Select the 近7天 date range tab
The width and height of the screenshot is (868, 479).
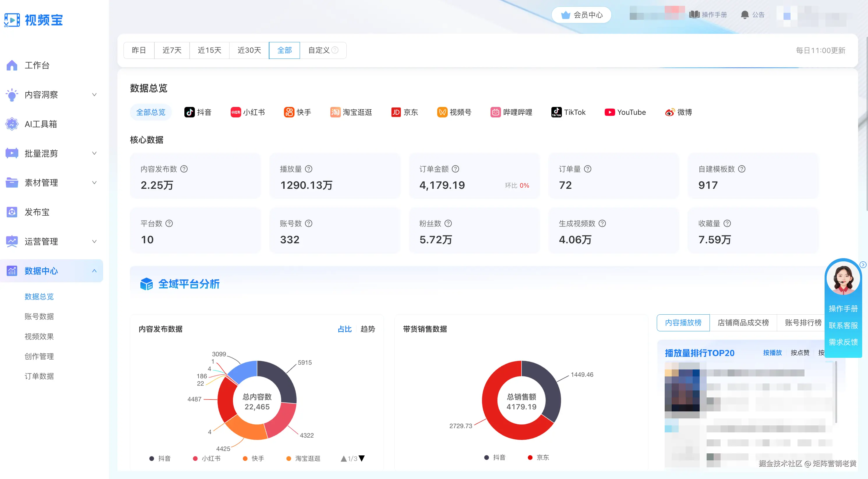pyautogui.click(x=172, y=50)
